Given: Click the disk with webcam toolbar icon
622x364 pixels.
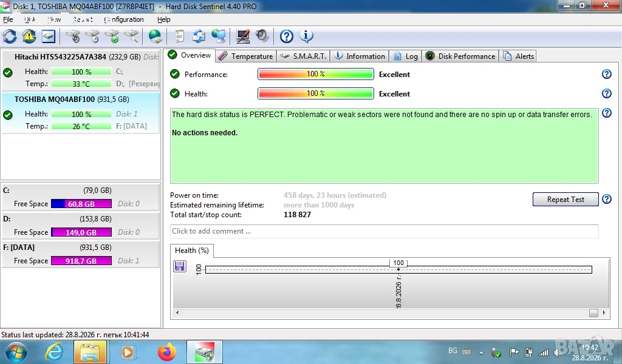Looking at the screenshot, I should [73, 36].
